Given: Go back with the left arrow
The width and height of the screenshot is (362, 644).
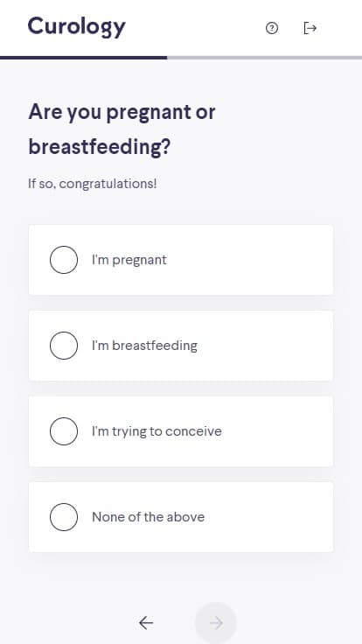Looking at the screenshot, I should pyautogui.click(x=146, y=623).
